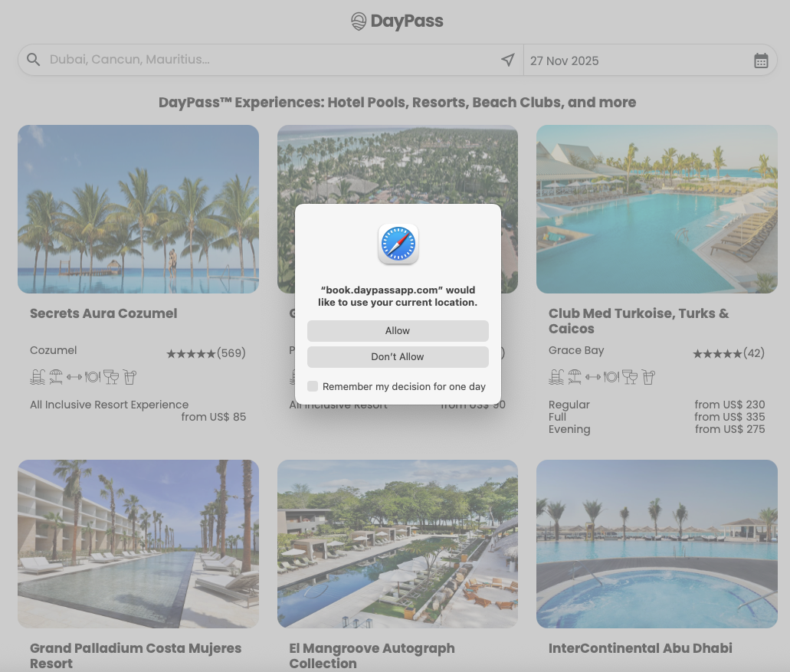Click the cocktail drink icon on Club Med Turkoise
This screenshot has width=790, height=672.
point(648,377)
